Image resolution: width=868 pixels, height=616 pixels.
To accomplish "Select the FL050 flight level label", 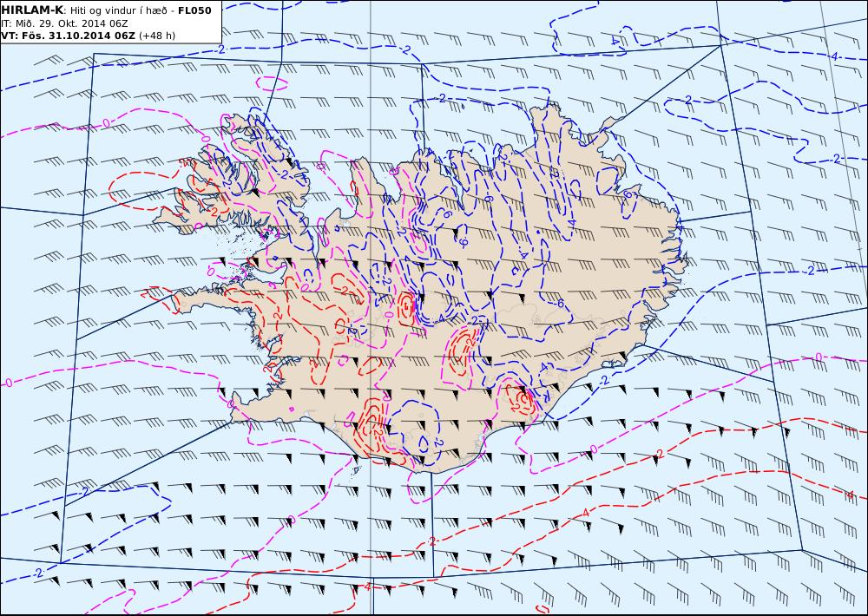I will (194, 10).
